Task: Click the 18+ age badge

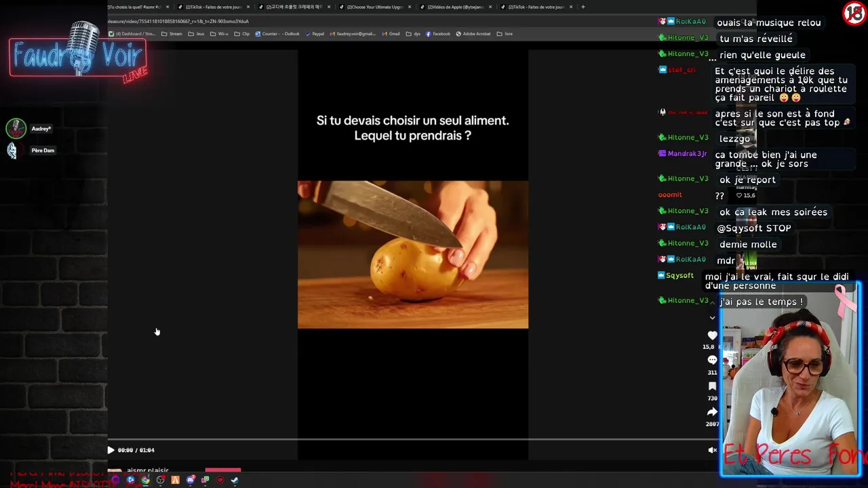Action: [x=854, y=13]
